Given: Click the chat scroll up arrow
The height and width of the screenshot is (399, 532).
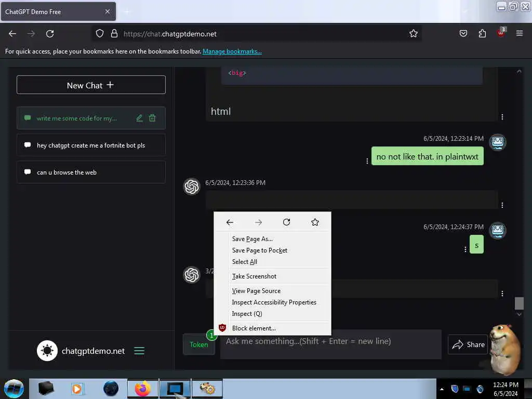Looking at the screenshot, I should tap(519, 71).
